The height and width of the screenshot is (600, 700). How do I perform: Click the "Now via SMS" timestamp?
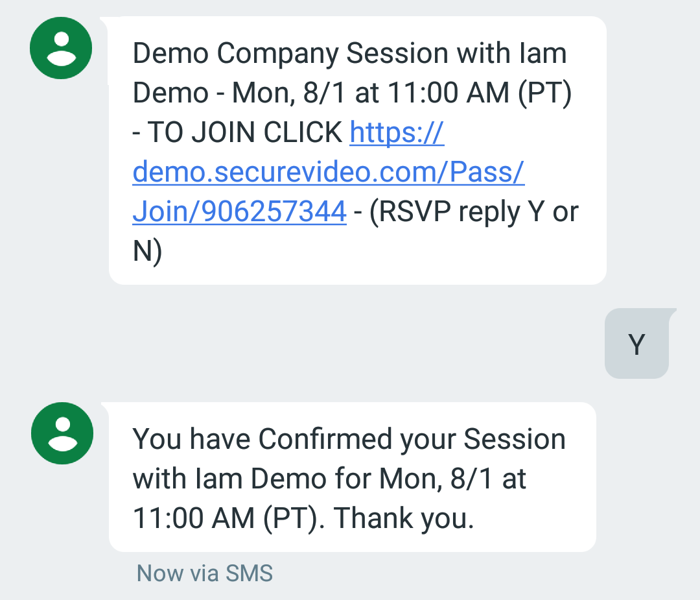(x=204, y=573)
